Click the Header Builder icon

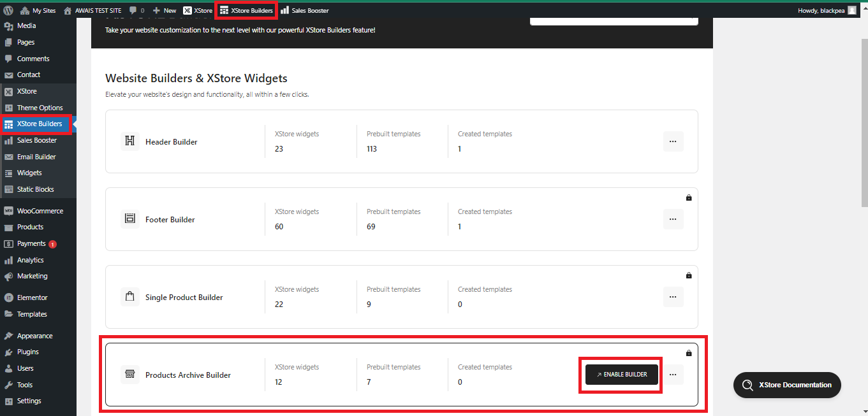tap(130, 141)
